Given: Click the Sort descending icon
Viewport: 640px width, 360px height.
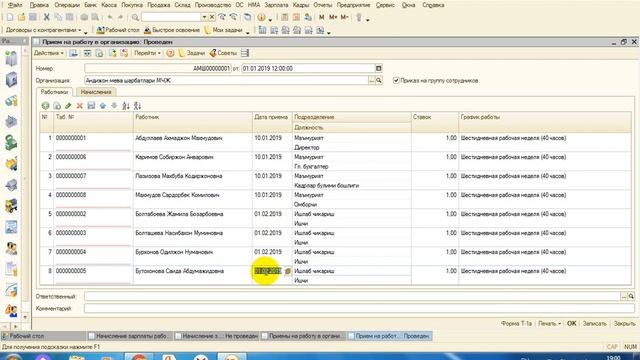Looking at the screenshot, I should [x=138, y=106].
